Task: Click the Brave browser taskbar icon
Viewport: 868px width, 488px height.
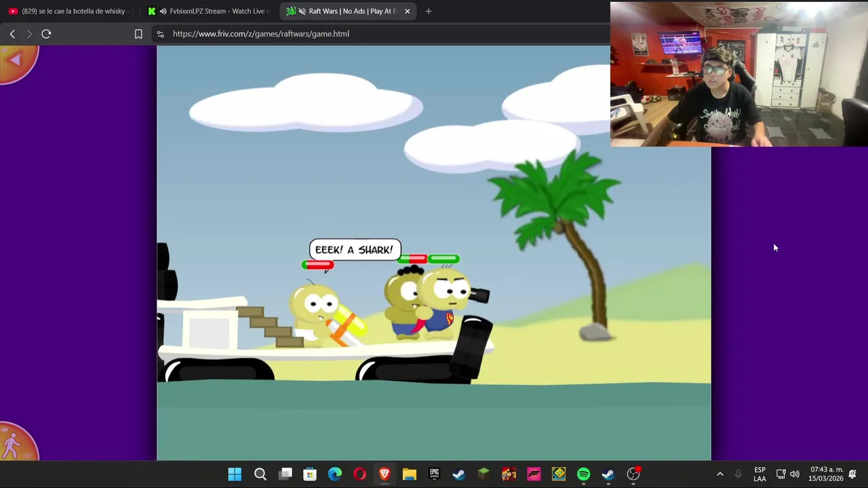Action: pos(384,474)
